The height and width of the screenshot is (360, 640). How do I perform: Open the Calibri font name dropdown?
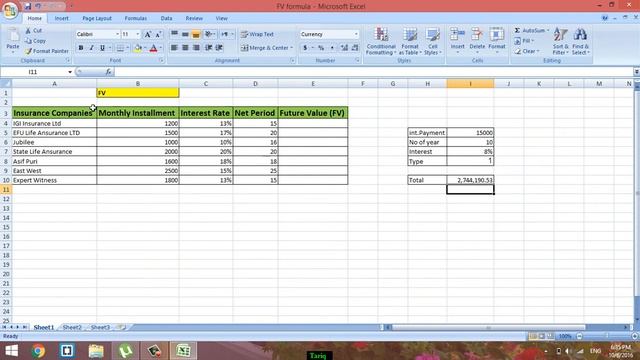pos(118,34)
